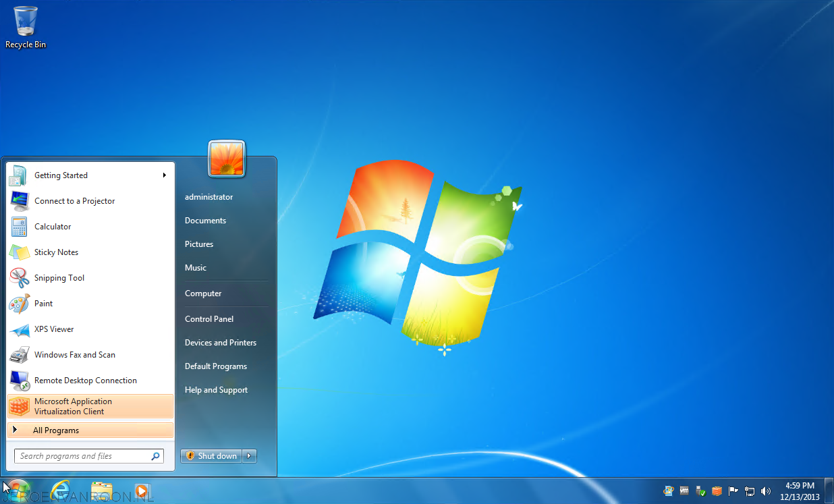Screen dimensions: 834x504
Task: Click the Windows Fax and Scan icon
Action: 19,355
